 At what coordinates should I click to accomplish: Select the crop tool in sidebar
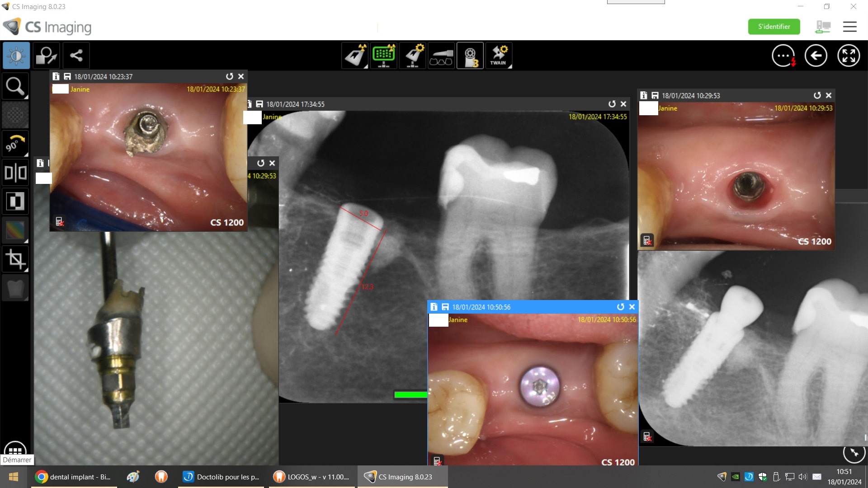pos(15,259)
